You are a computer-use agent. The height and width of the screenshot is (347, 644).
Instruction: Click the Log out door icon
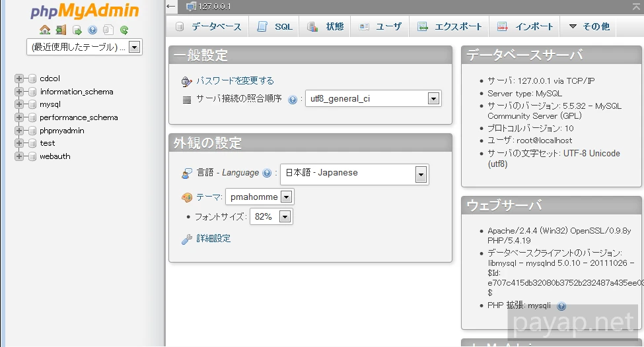(x=61, y=30)
